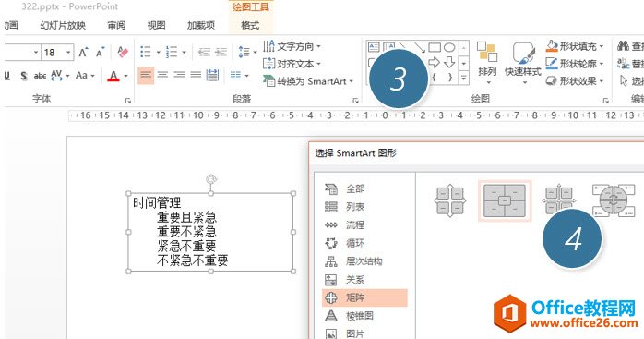
Task: Select 循环 category in SmartArt dialog
Action: pos(364,243)
